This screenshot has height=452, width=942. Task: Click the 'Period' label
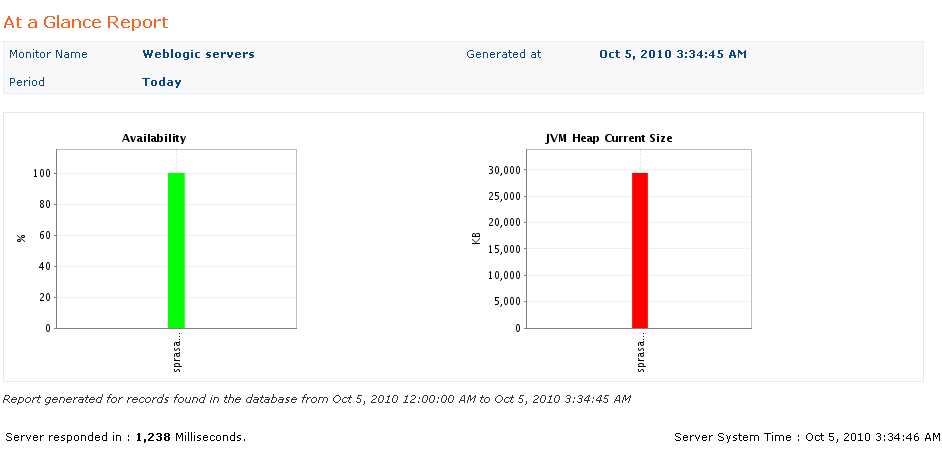click(27, 82)
